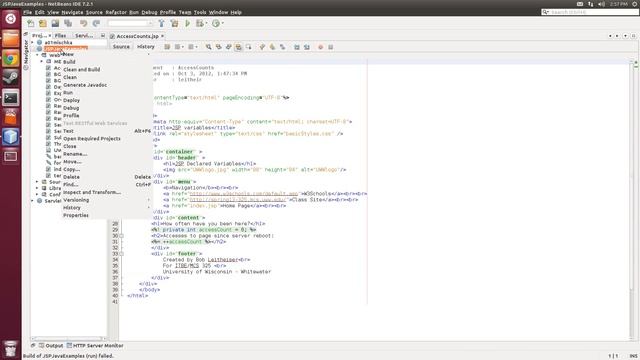Click the New Project toolbar icon
This screenshot has width=640, height=360.
point(43,23)
